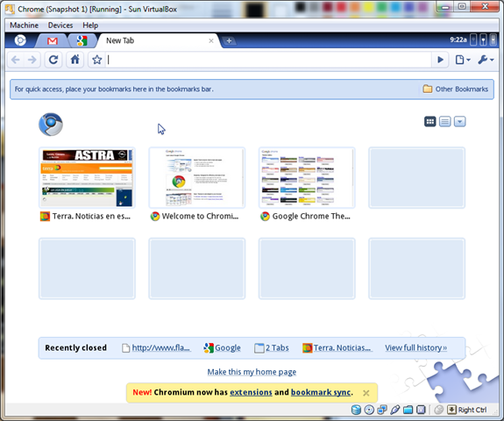Click the VirtualBox virtualization status icon
Viewport: 504px width, 421px height.
pyautogui.click(x=421, y=410)
